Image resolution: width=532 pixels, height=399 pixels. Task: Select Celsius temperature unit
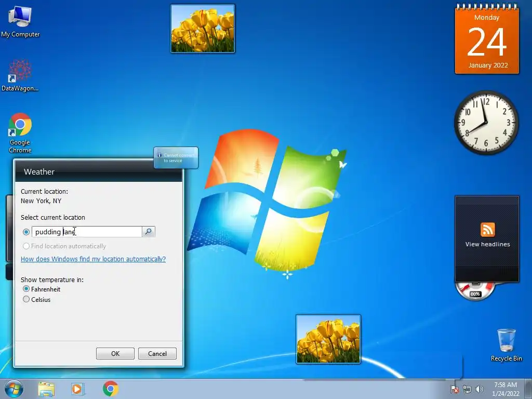[36, 299]
